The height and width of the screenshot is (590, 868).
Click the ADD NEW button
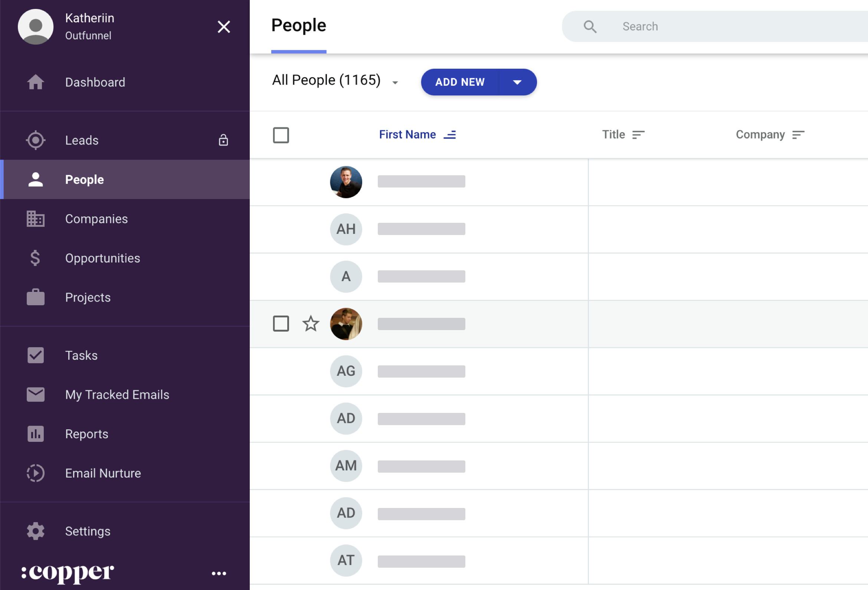pyautogui.click(x=478, y=82)
